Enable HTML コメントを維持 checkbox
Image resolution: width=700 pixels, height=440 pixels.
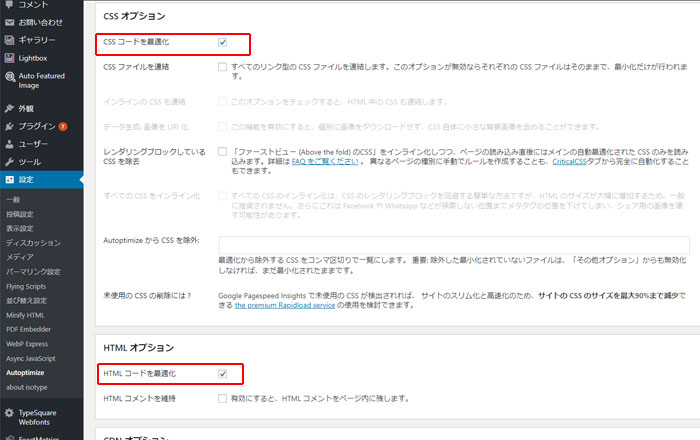pos(222,398)
